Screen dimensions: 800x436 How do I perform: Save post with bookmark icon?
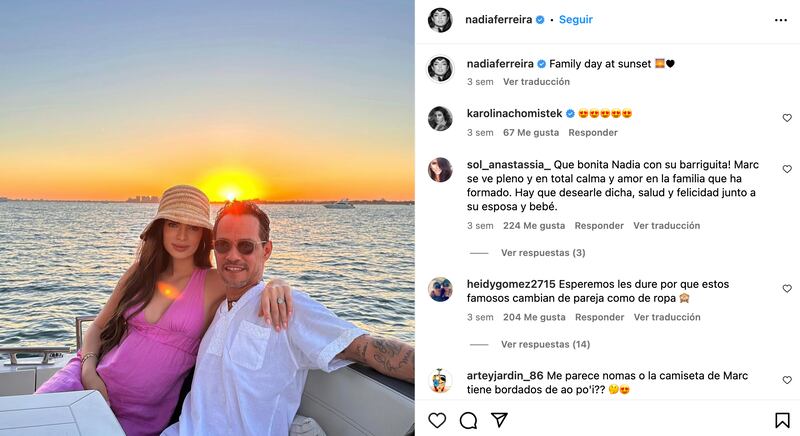[782, 420]
